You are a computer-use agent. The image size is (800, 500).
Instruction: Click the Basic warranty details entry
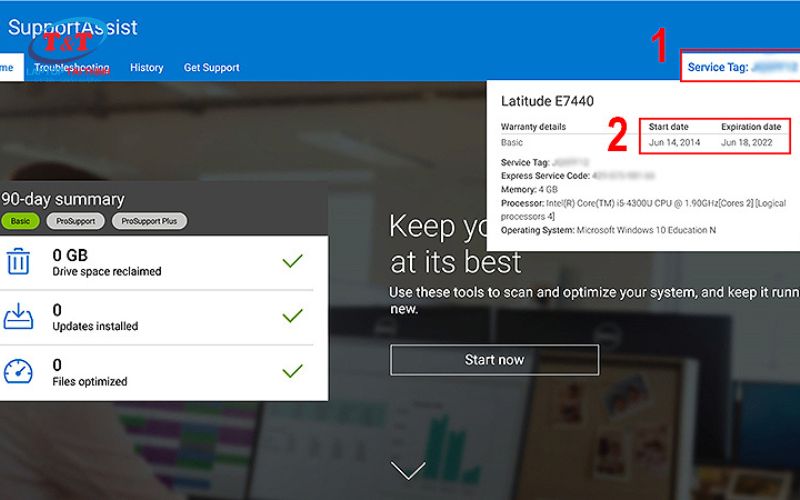pos(512,142)
